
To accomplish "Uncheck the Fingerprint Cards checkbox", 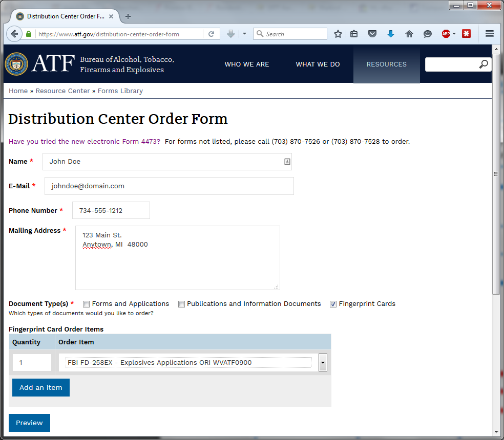I will click(x=333, y=304).
